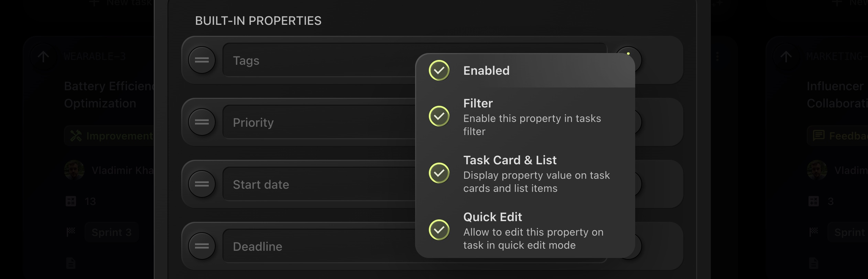Click the document icon on the Battery Efficiency card
The width and height of the screenshot is (868, 279).
click(x=71, y=263)
